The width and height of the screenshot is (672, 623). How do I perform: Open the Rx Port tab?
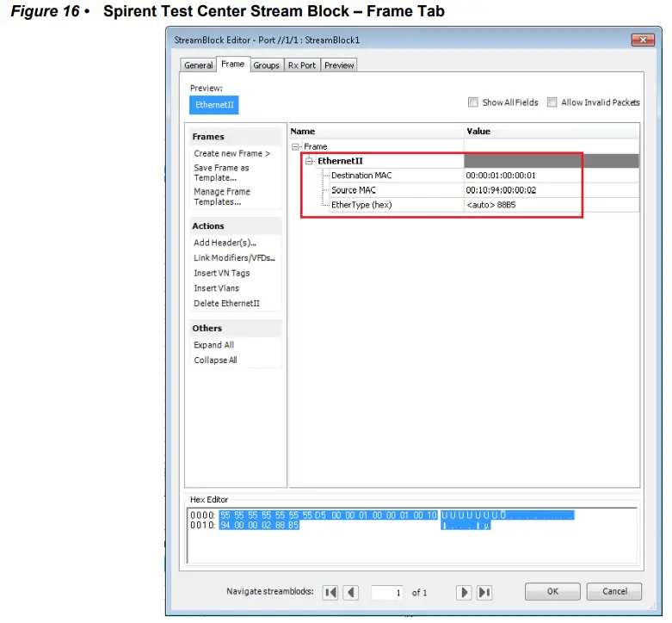point(302,65)
